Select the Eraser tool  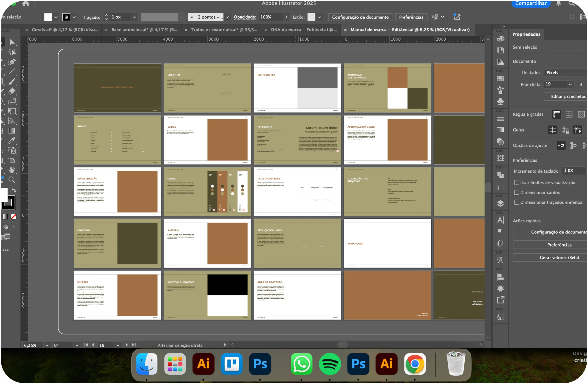point(12,91)
